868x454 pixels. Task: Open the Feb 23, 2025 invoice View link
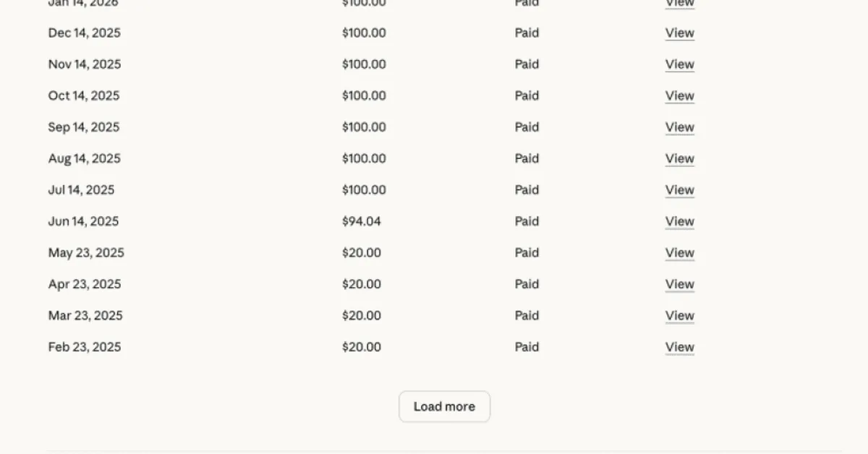pyautogui.click(x=679, y=348)
